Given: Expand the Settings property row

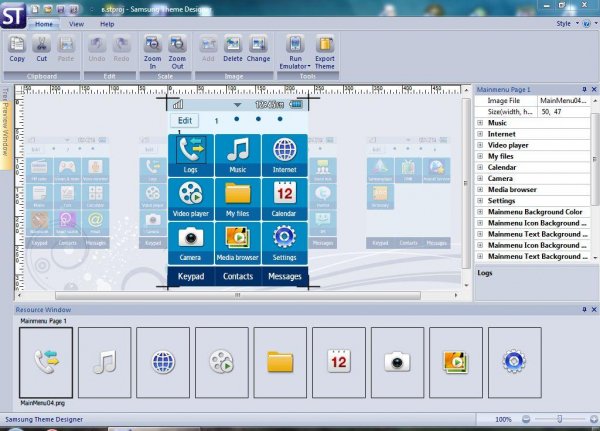Looking at the screenshot, I should [480, 201].
